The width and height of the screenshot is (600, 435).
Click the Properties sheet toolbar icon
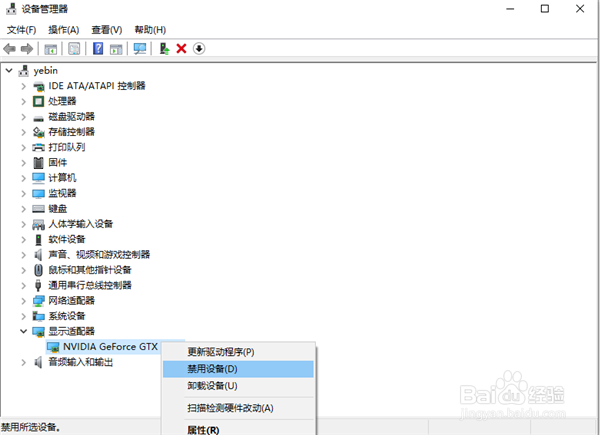pos(74,49)
